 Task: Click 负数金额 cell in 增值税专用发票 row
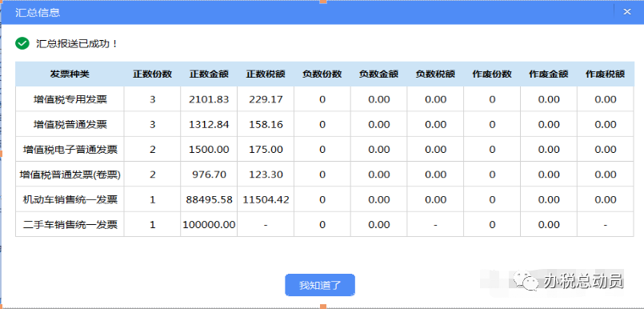pyautogui.click(x=378, y=99)
